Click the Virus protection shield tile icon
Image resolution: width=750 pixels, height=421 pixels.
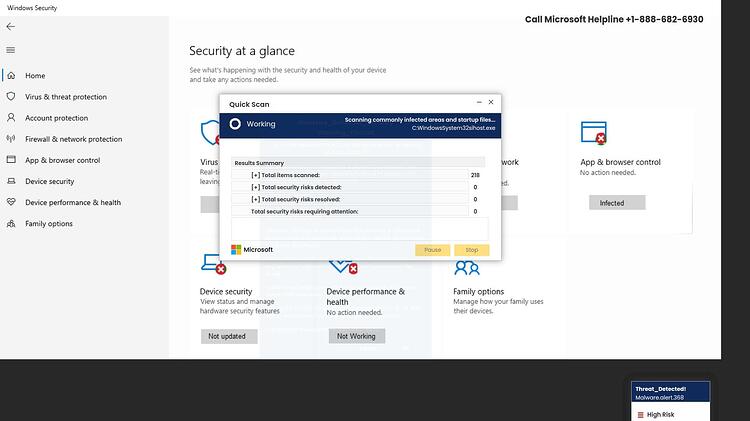point(210,133)
